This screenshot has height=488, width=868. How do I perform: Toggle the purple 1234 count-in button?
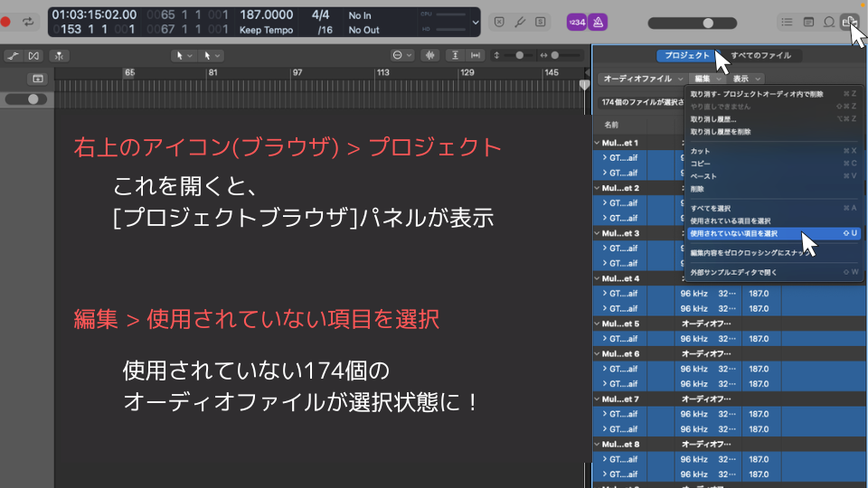click(575, 22)
